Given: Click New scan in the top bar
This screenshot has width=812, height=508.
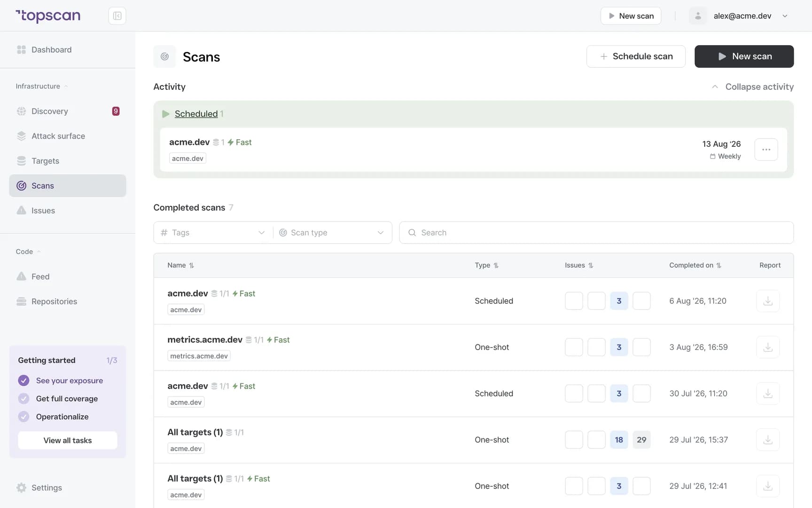Looking at the screenshot, I should [x=631, y=16].
